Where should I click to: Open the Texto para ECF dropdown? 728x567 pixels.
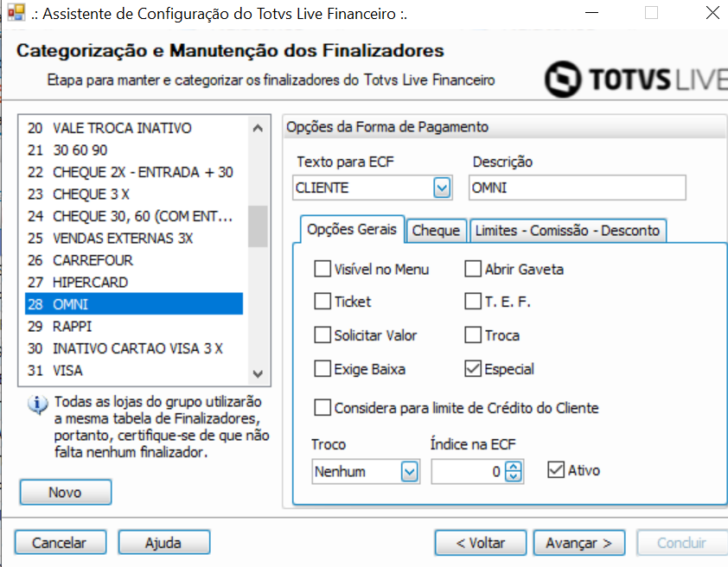click(x=442, y=188)
